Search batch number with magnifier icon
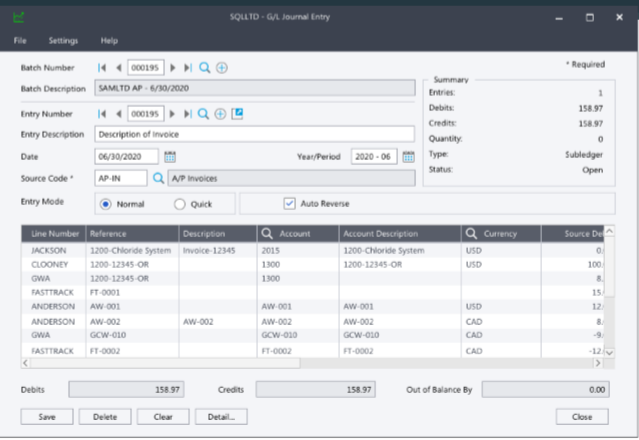Screen dimensions: 639x440 pyautogui.click(x=204, y=67)
